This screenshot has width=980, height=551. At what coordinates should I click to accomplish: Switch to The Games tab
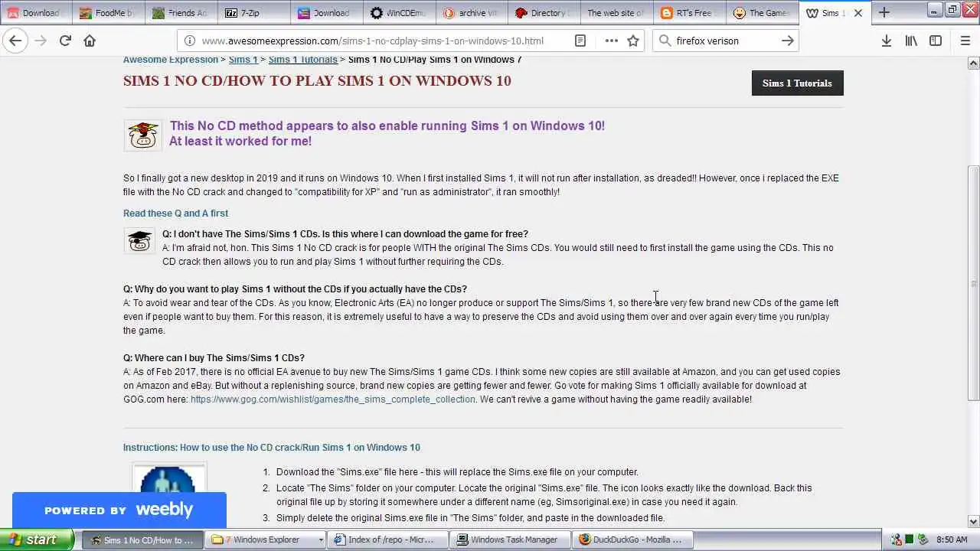(763, 13)
